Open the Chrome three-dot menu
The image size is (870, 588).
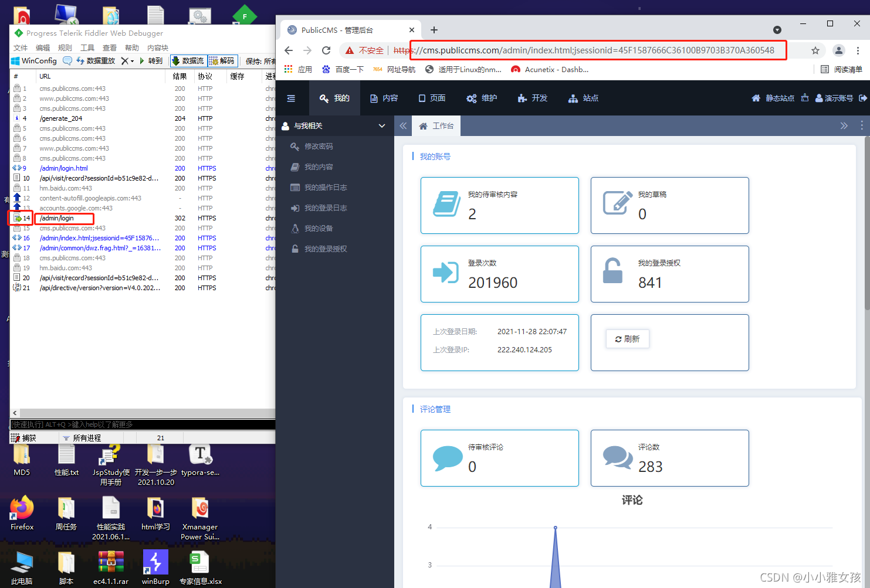pos(858,50)
